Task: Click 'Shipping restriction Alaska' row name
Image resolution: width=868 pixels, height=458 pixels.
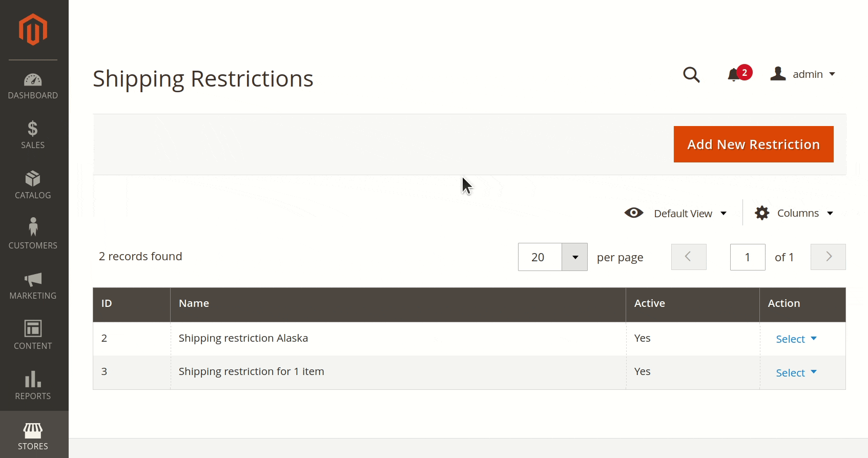Action: point(243,338)
